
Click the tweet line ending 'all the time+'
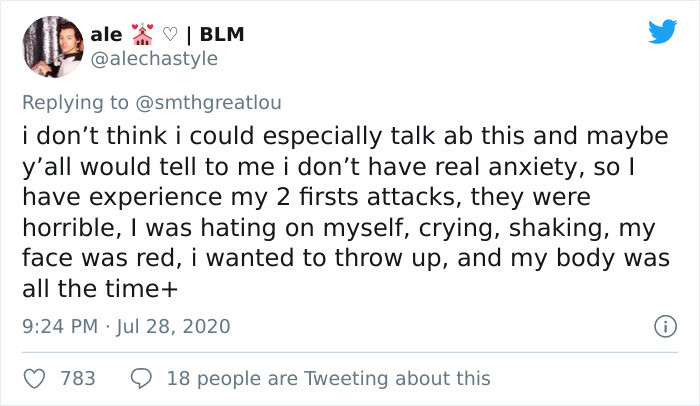[x=100, y=289]
